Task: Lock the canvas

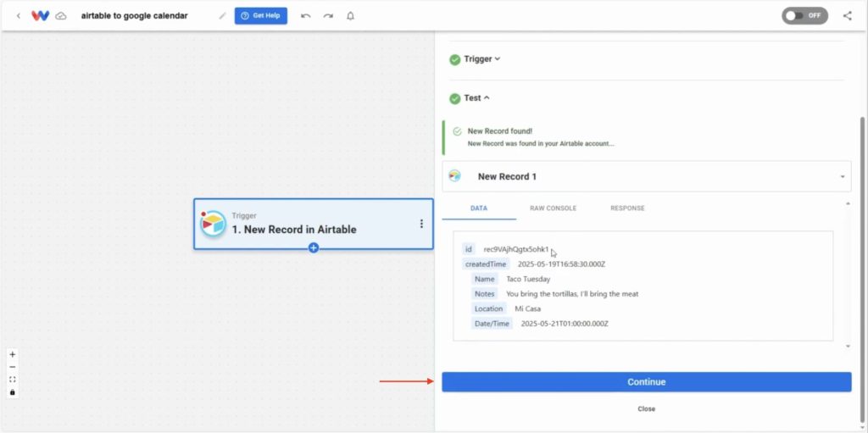Action: (13, 392)
